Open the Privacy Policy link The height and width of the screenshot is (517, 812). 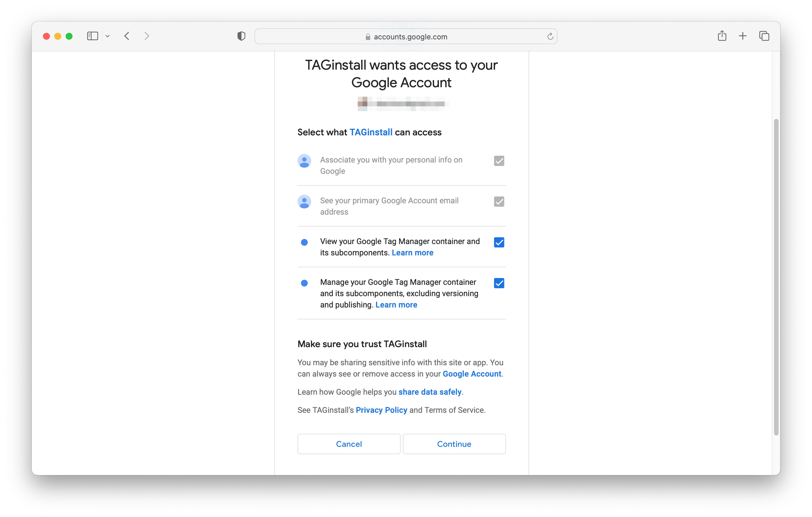(381, 410)
